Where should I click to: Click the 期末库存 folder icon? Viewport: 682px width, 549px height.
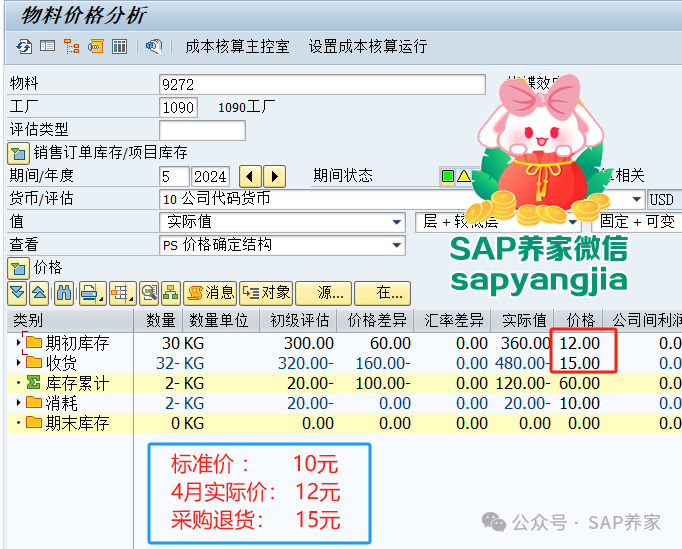click(34, 422)
